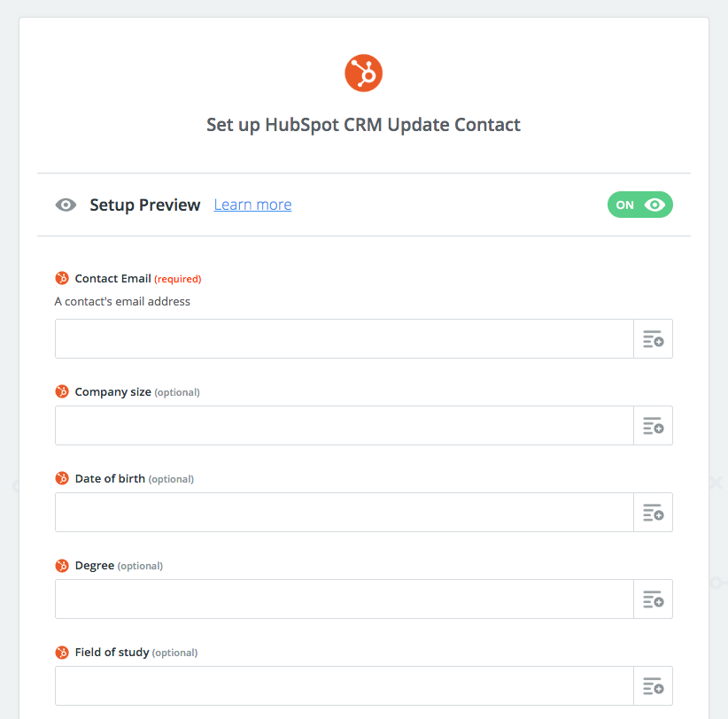
Task: Click HubSpot icon next to Contact Email label
Action: (x=62, y=278)
